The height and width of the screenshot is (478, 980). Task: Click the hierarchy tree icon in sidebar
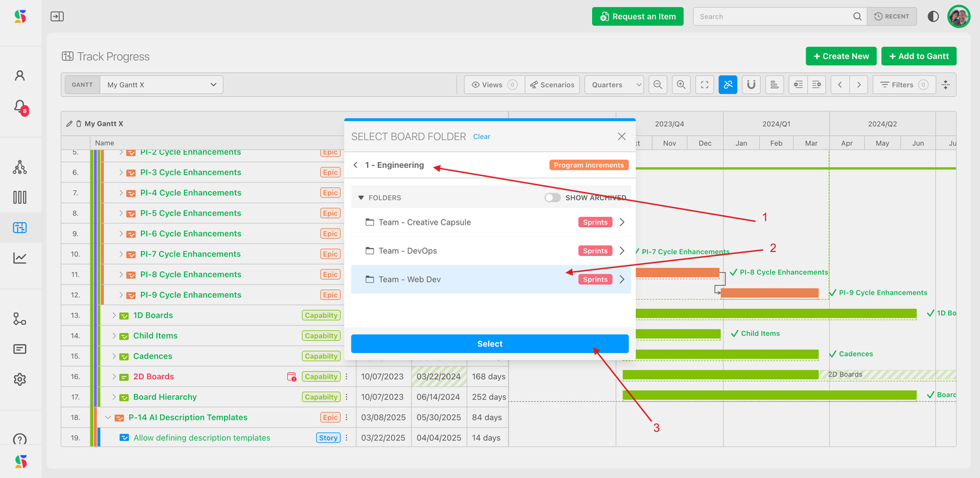pyautogui.click(x=20, y=167)
